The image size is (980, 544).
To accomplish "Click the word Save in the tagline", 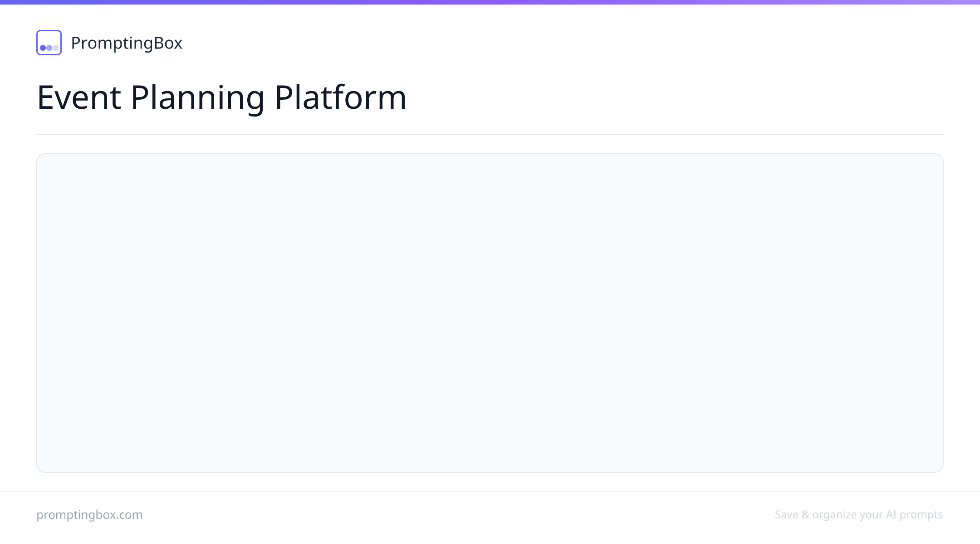I will [x=787, y=515].
